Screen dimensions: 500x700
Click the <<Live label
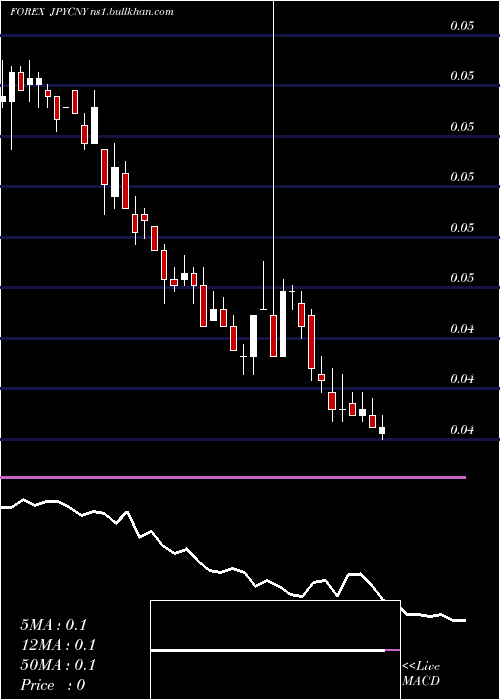pyautogui.click(x=421, y=666)
